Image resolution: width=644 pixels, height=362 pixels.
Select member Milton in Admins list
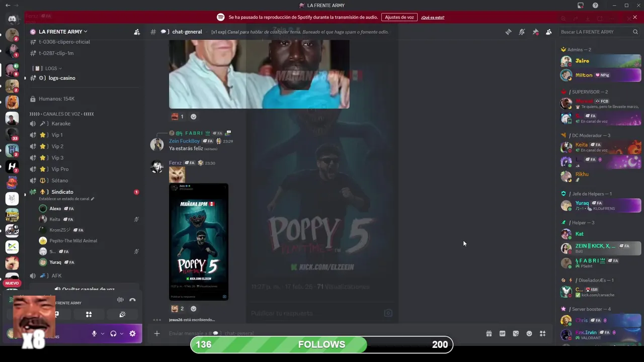coord(600,75)
